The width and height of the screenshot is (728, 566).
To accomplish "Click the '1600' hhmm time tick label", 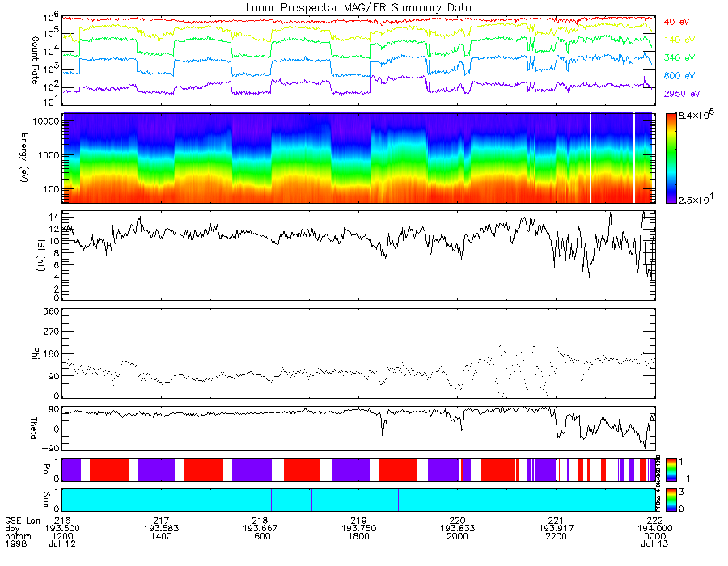I will 260,536.
